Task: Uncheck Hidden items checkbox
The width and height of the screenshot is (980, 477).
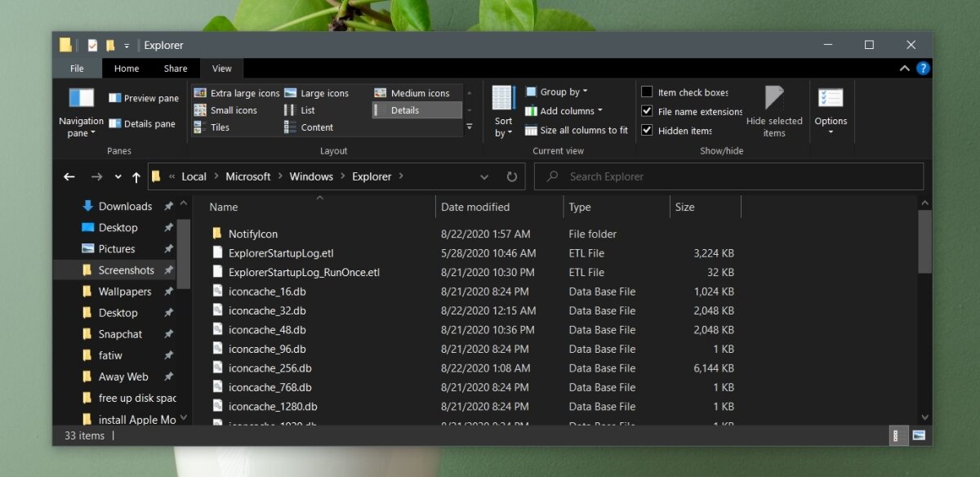Action: [647, 131]
